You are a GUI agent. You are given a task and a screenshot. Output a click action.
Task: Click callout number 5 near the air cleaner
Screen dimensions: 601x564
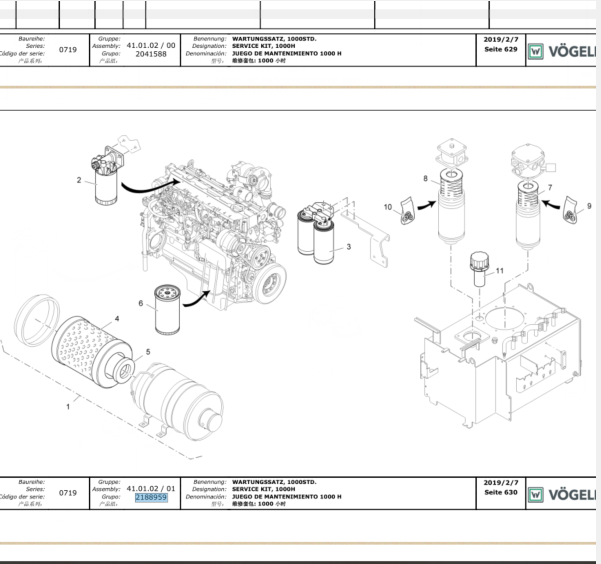[x=148, y=351]
